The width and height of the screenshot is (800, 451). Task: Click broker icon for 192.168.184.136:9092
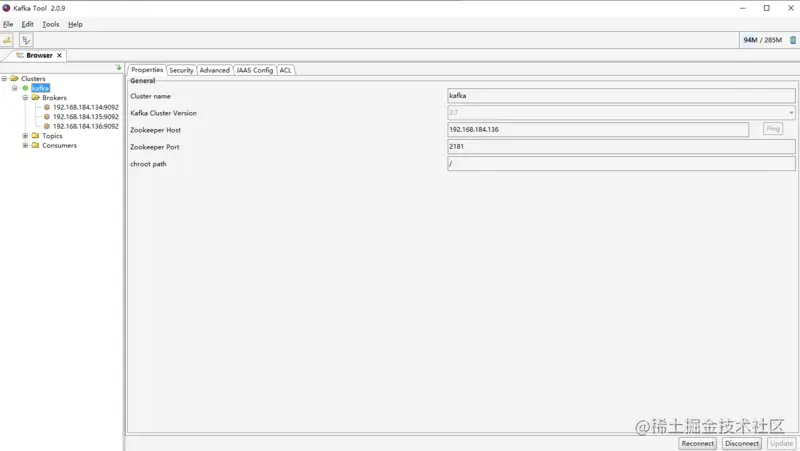point(47,126)
